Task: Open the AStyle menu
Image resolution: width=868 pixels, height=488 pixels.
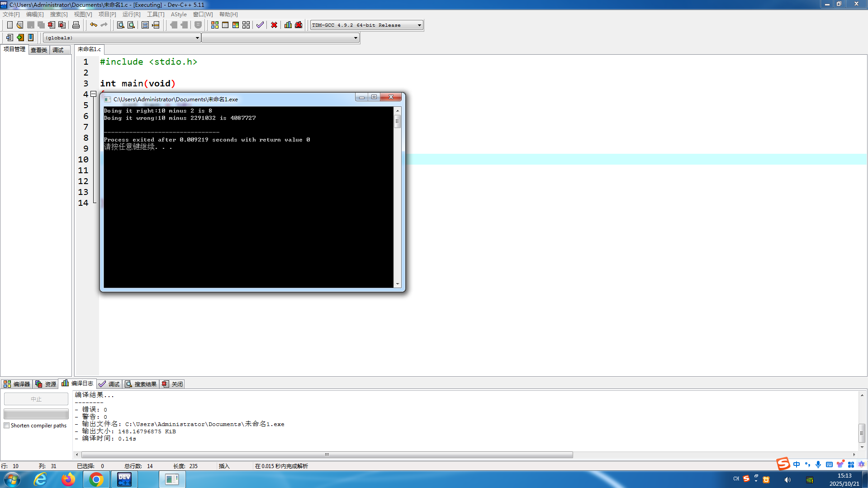Action: pos(179,14)
